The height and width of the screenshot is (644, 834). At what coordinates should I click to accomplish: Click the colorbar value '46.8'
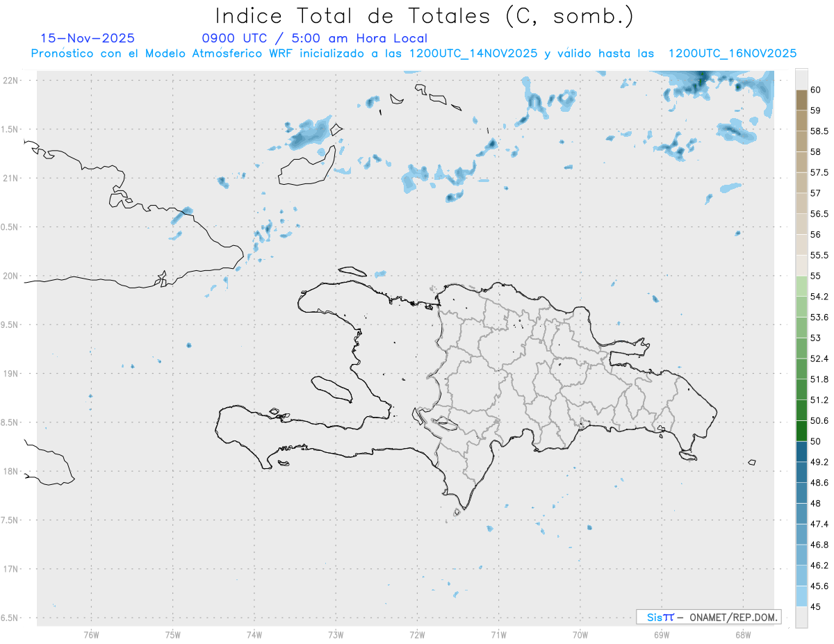[819, 545]
